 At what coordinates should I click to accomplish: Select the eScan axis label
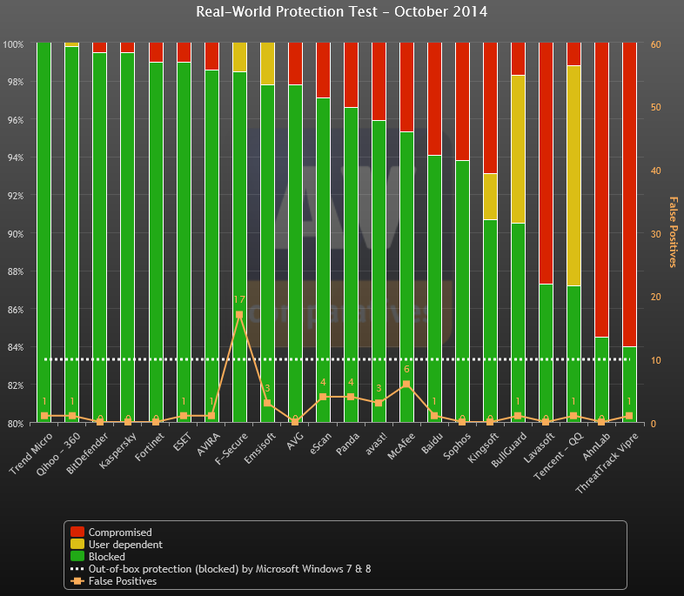tap(321, 443)
